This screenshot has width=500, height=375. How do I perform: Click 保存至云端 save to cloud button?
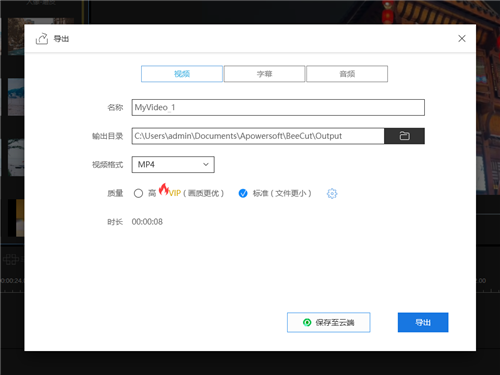coord(329,322)
